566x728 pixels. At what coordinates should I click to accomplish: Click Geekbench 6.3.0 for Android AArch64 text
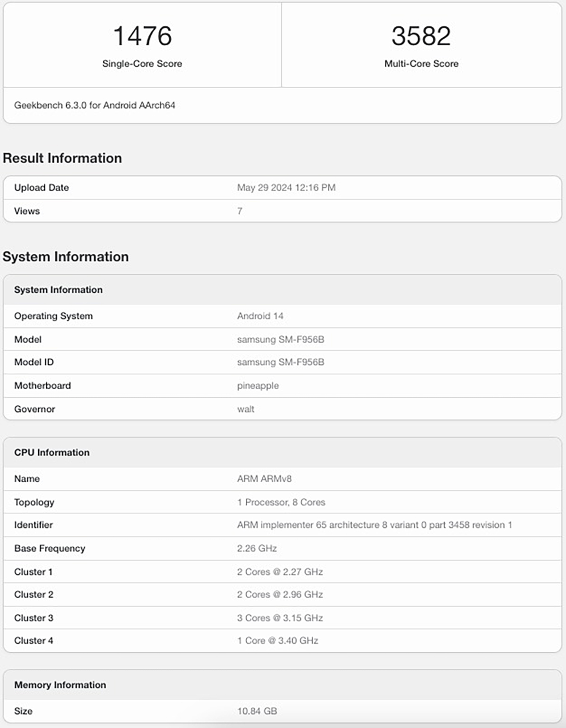pyautogui.click(x=94, y=105)
